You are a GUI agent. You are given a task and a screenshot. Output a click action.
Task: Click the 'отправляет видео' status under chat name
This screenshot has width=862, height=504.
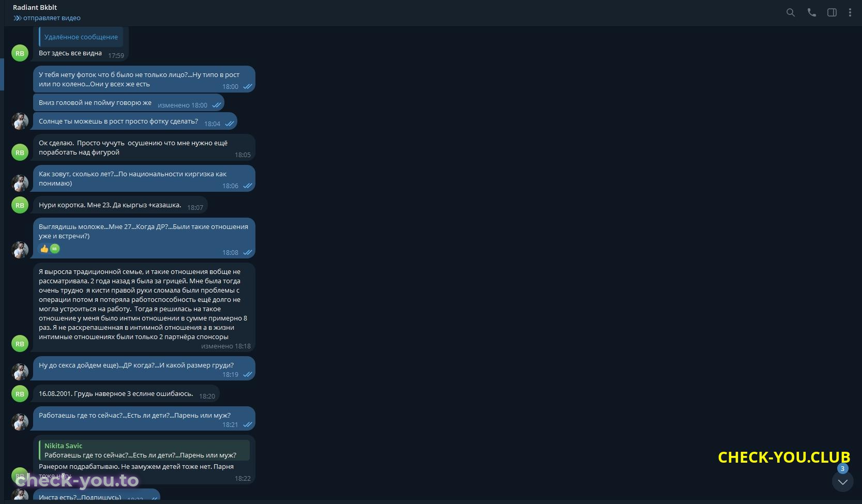52,18
